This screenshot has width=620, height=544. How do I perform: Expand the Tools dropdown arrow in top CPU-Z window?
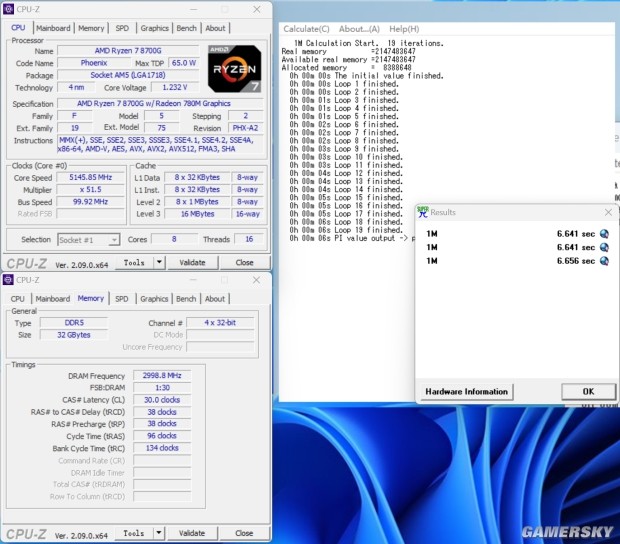(x=159, y=262)
